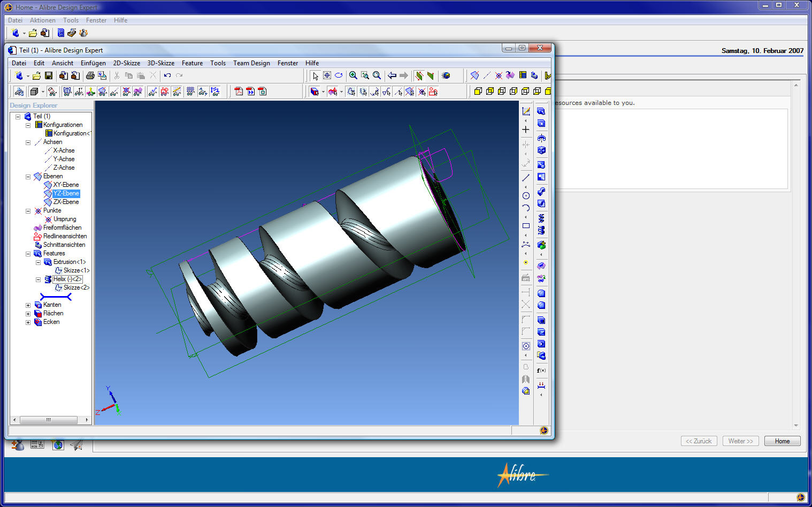The image size is (812, 507).
Task: Open the 2D-Skizze menu
Action: click(127, 63)
